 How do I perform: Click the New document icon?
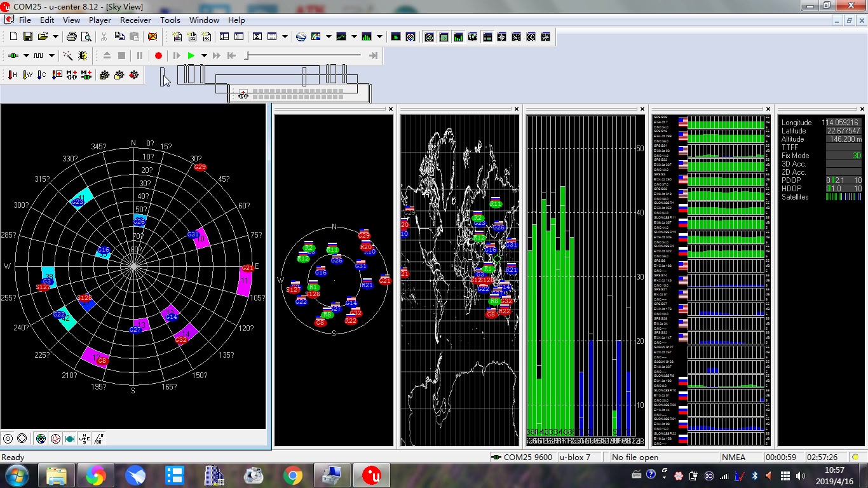coord(13,37)
